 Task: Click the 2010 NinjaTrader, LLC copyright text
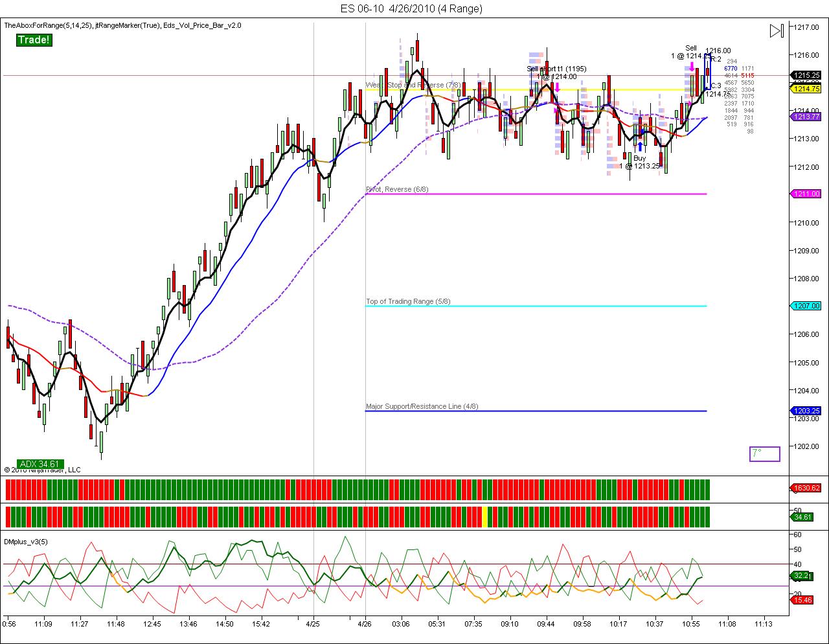[42, 470]
